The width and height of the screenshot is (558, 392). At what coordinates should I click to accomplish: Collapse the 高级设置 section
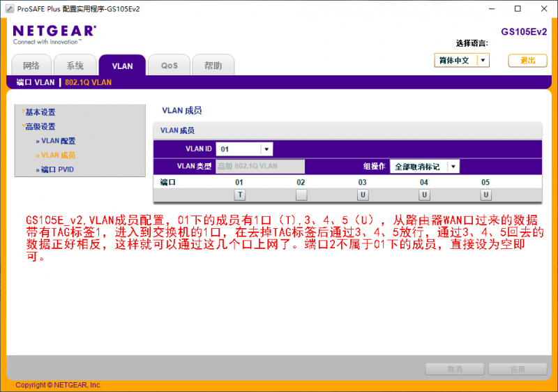(x=40, y=126)
